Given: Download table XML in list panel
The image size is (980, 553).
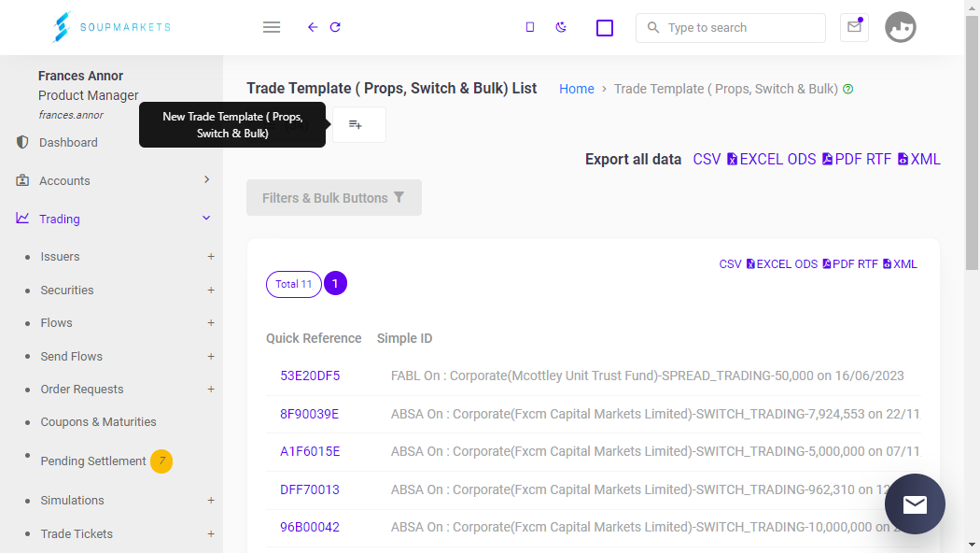Looking at the screenshot, I should 900,264.
